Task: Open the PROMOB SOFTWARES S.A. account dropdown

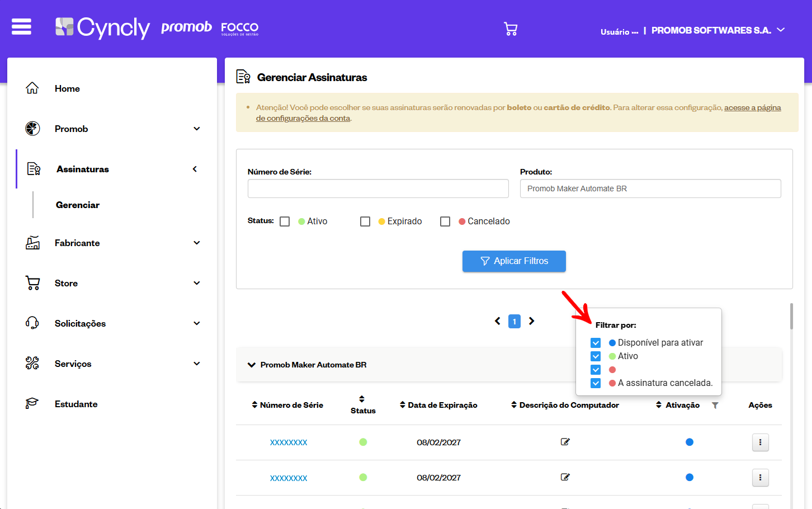Action: (718, 30)
